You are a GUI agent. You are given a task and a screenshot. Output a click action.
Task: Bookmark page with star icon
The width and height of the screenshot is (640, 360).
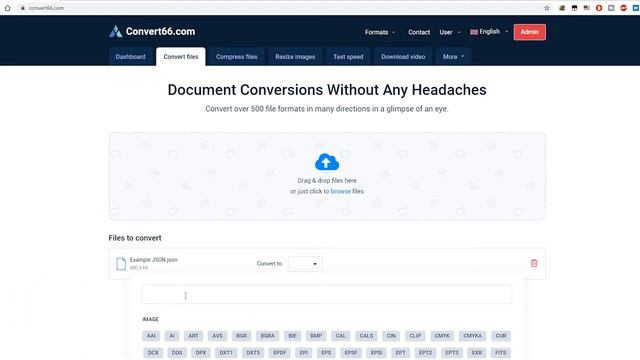[x=547, y=8]
